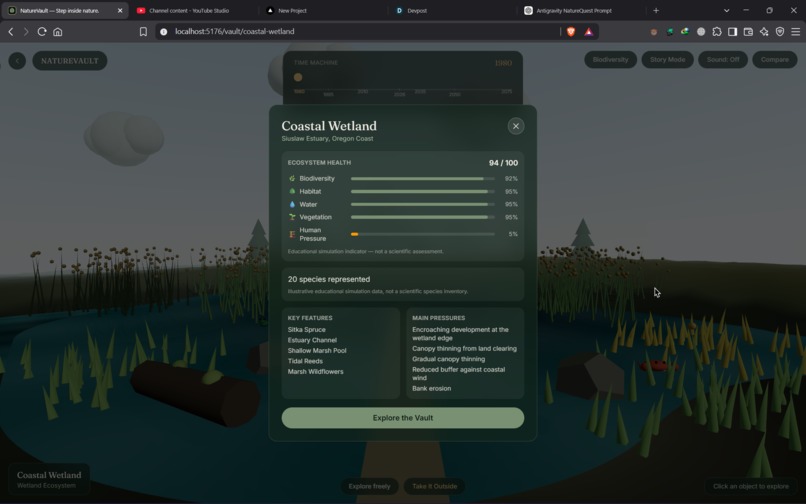
Task: Open the Biodiversity panel button
Action: point(610,60)
